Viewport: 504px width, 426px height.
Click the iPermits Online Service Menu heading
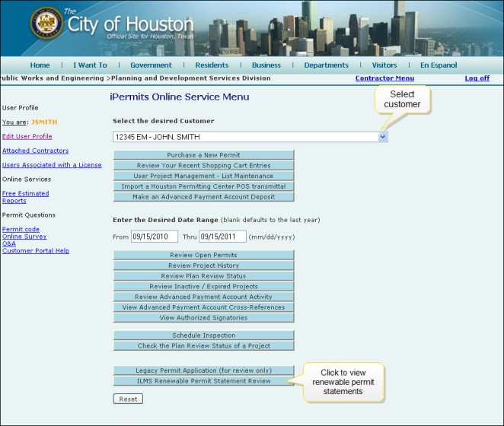(x=180, y=97)
